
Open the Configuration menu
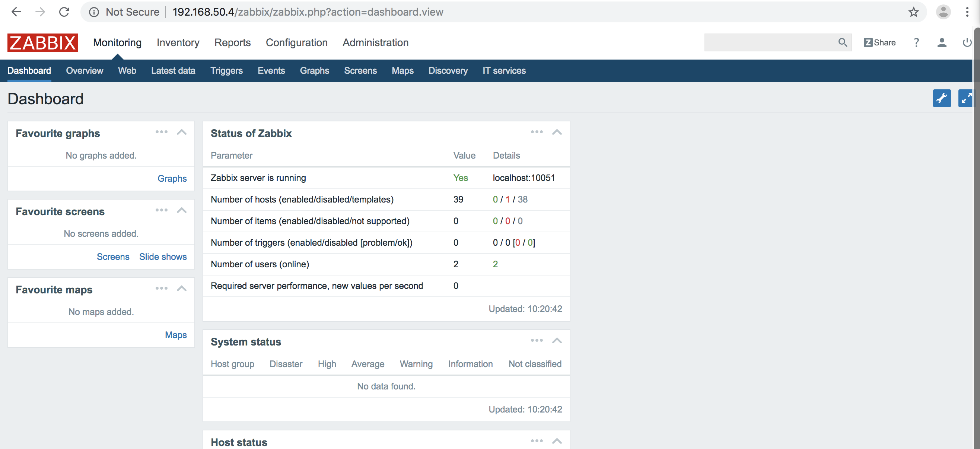tap(296, 42)
